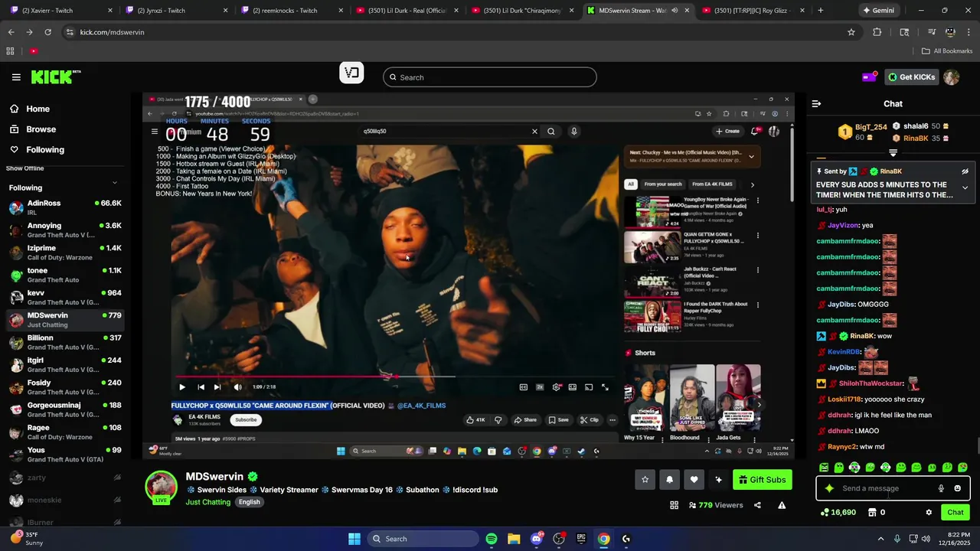Screen dimensions: 980x551
Task: Click username Loskii1718 in chat
Action: 844,399
